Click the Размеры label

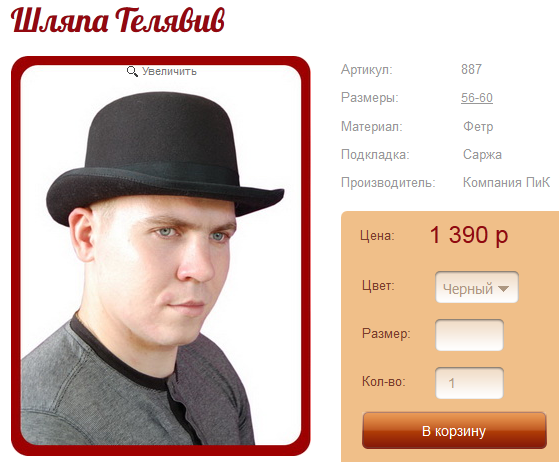pos(369,97)
